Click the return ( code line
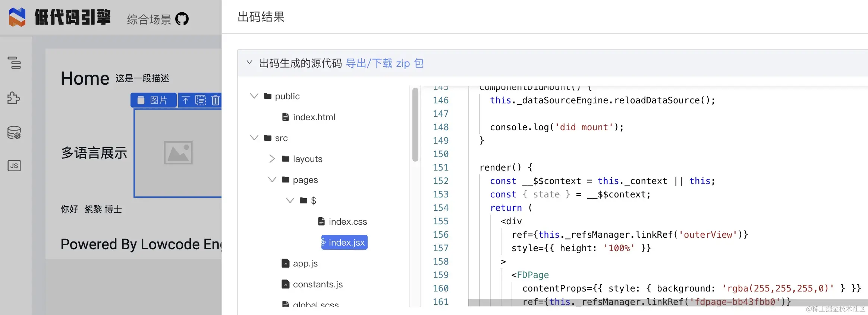The width and height of the screenshot is (868, 315). pyautogui.click(x=511, y=208)
